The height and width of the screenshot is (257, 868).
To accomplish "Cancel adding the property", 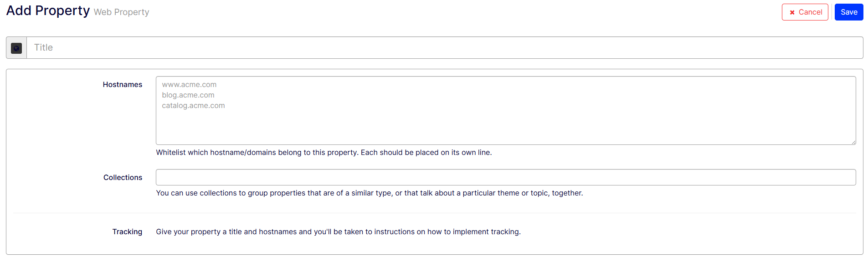I will click(x=805, y=12).
